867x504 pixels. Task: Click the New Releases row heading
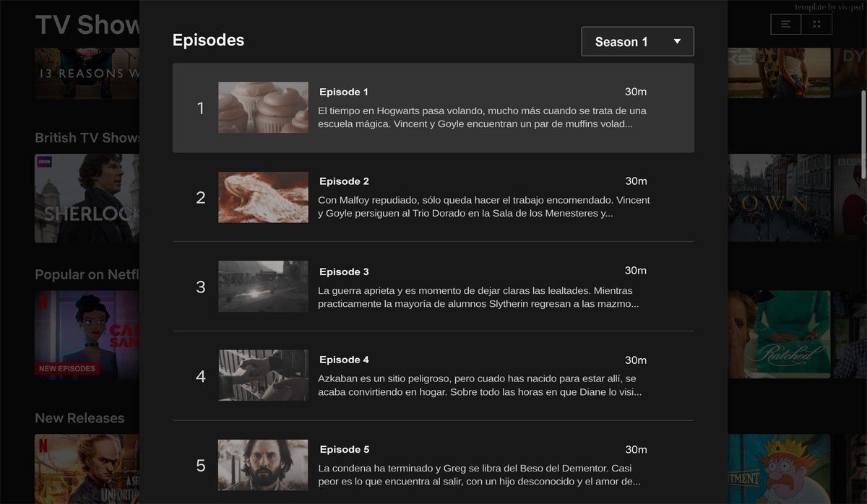pos(79,418)
